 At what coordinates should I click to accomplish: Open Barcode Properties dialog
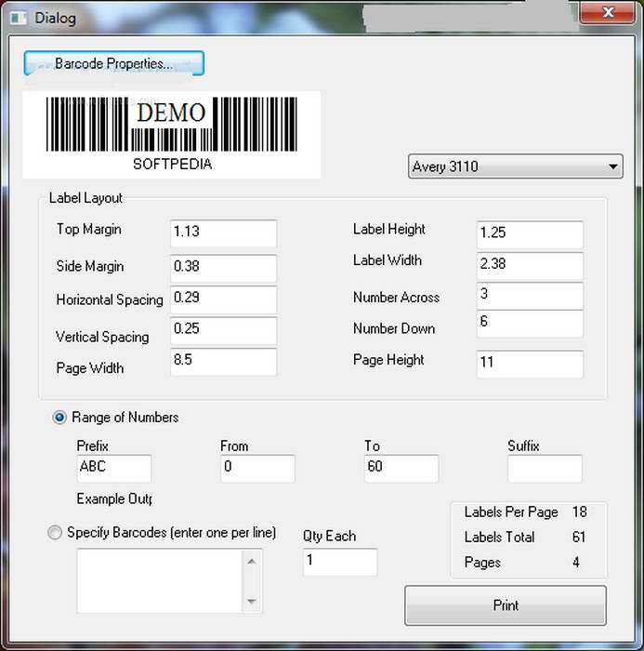113,63
